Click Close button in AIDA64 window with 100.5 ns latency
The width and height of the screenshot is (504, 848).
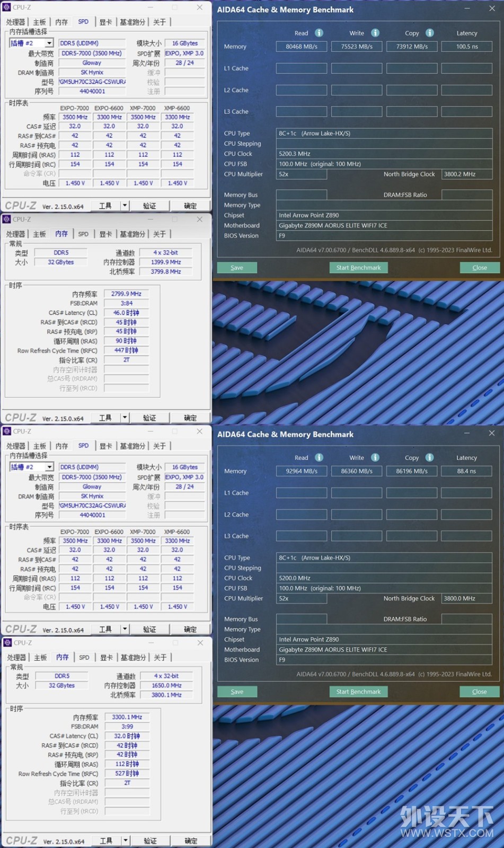pyautogui.click(x=480, y=268)
